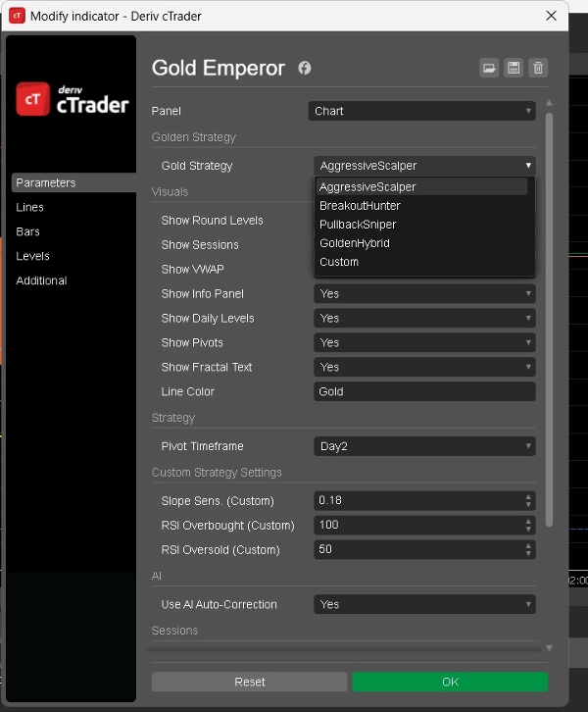Choose the GoldenHybrid strategy option
Image resolution: width=588 pixels, height=712 pixels.
pos(354,243)
